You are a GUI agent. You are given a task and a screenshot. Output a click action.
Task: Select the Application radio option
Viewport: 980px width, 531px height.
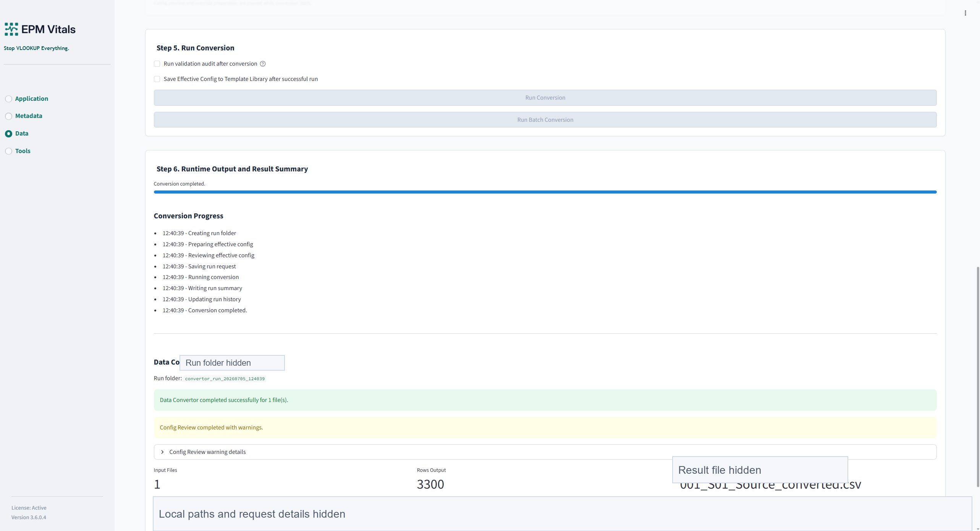[x=8, y=99]
